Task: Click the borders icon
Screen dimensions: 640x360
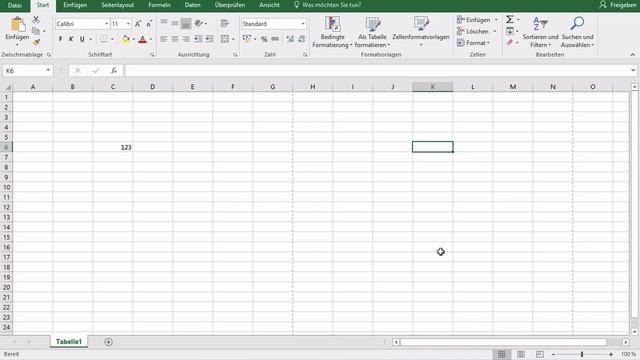Action: tap(104, 39)
